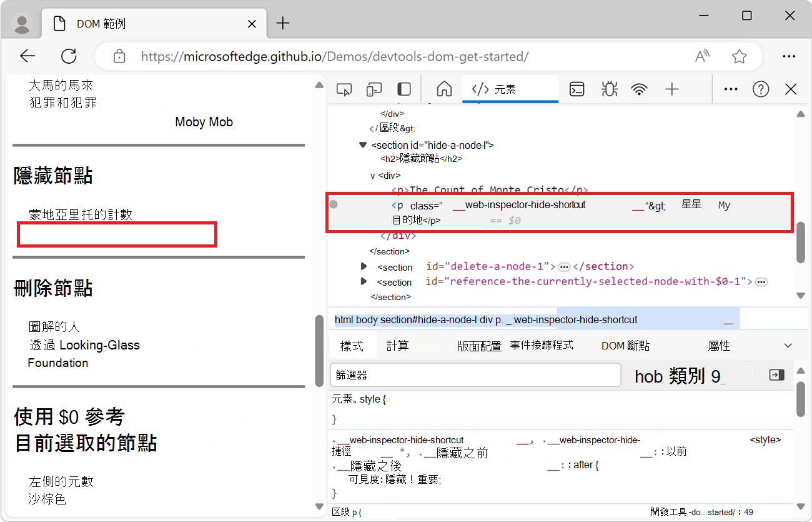Screen dimensions: 812x522
Task: Refresh the current page
Action: point(69,56)
